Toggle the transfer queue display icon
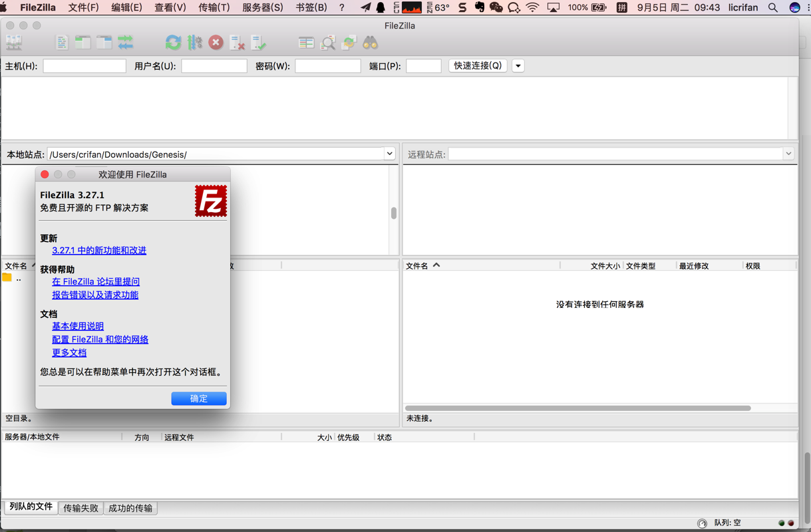Screen dimensions: 811x532 coord(126,43)
